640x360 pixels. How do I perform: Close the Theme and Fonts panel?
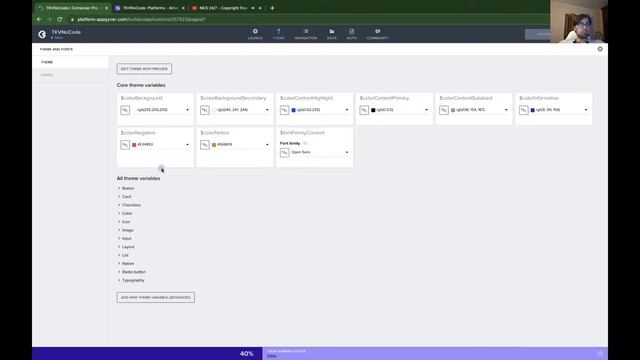(600, 49)
